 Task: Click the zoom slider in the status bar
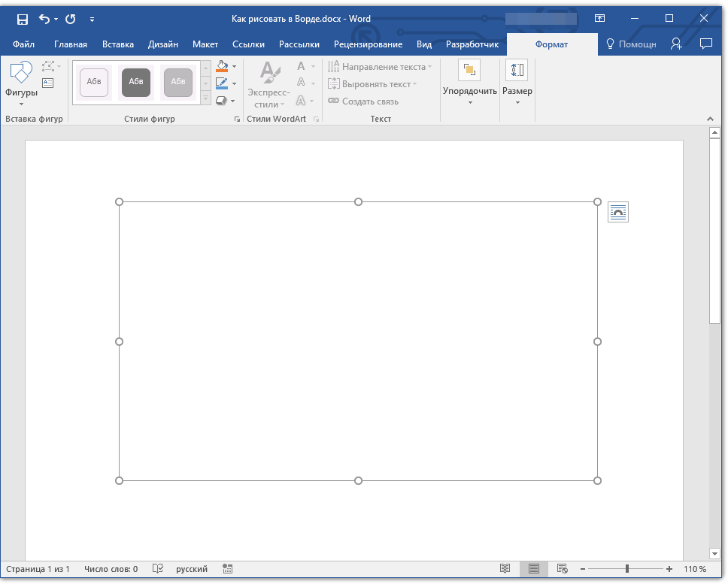point(627,569)
